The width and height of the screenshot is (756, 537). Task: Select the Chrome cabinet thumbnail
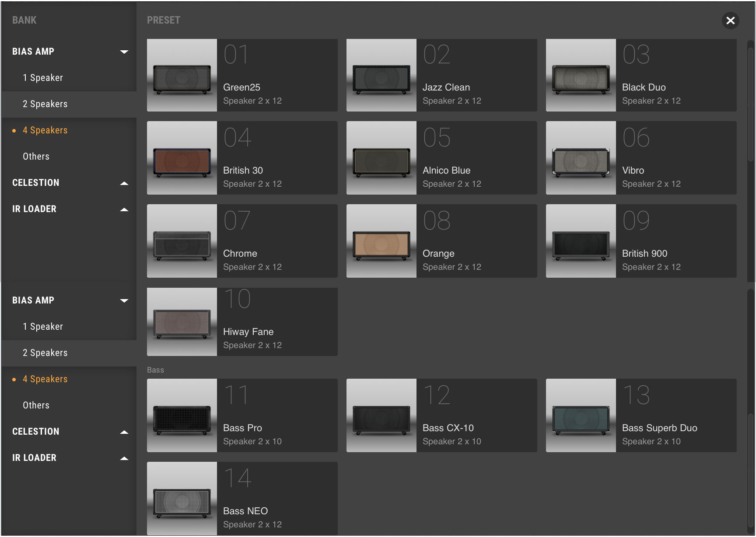point(182,241)
